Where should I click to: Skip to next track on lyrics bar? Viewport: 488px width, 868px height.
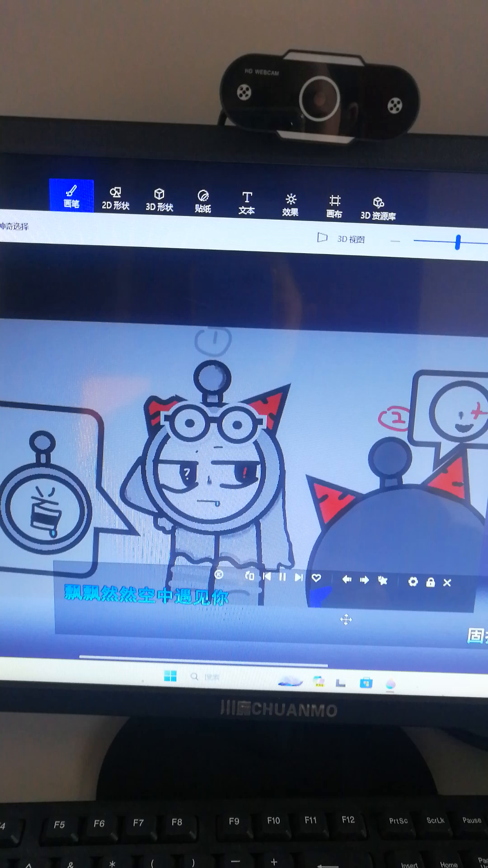(299, 577)
